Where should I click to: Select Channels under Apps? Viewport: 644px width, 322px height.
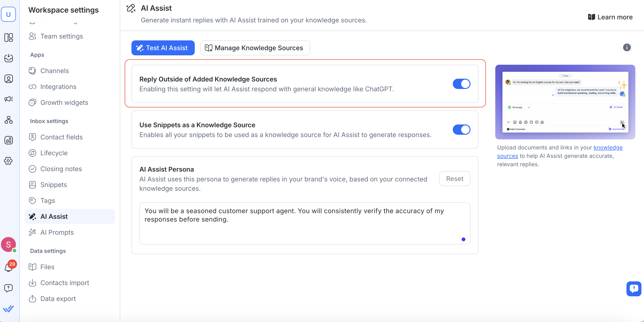point(54,71)
